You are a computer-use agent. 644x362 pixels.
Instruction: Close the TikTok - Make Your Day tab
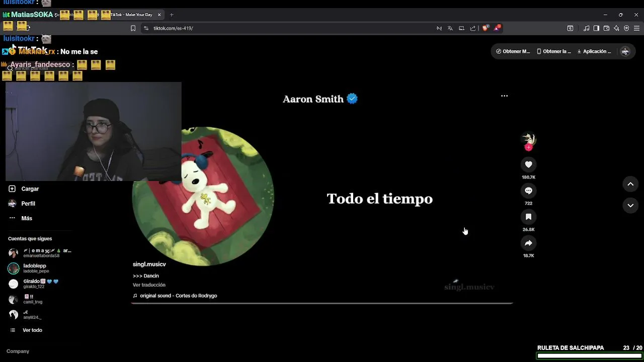159,15
